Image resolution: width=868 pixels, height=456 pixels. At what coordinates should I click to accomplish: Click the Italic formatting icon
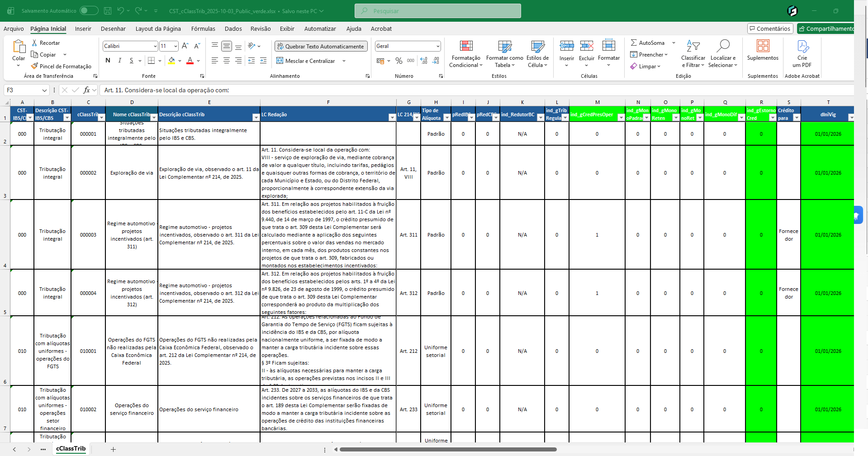pos(119,61)
